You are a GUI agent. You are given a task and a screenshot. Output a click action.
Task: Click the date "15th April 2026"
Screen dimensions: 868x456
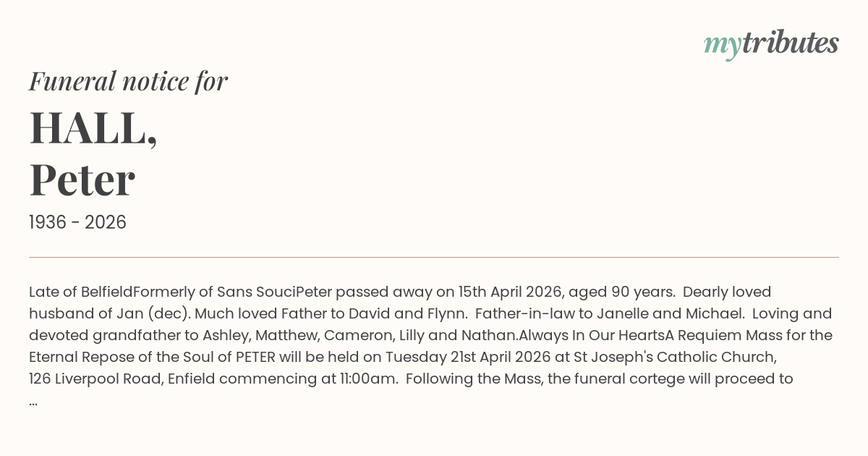(x=509, y=292)
